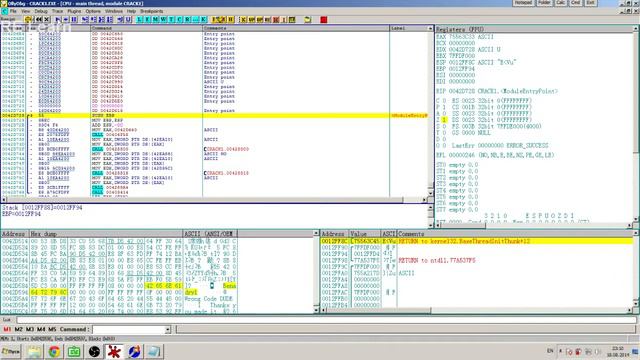The width and height of the screenshot is (640, 360).
Task: Select the EAX register line
Action: 464,37
